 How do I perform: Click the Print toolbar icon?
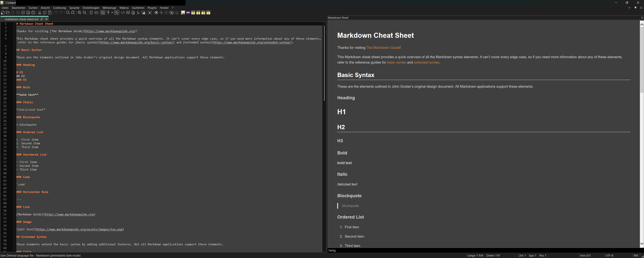click(33, 13)
